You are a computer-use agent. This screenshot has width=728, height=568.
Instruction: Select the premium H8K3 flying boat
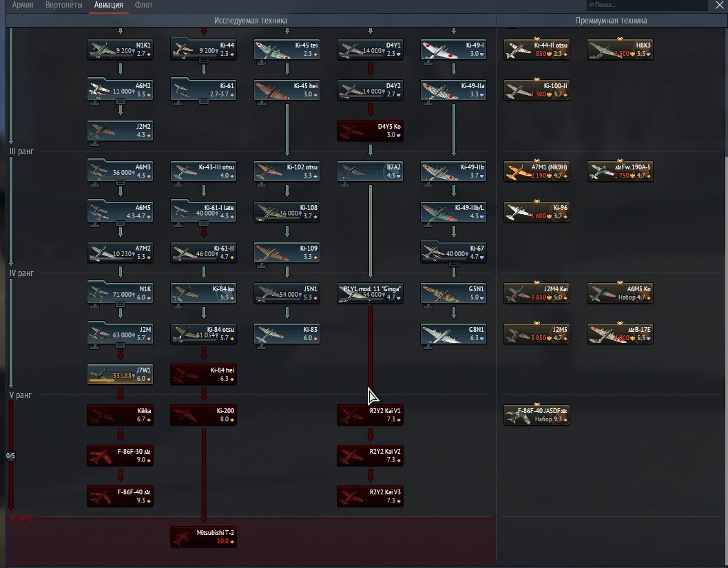click(x=621, y=49)
